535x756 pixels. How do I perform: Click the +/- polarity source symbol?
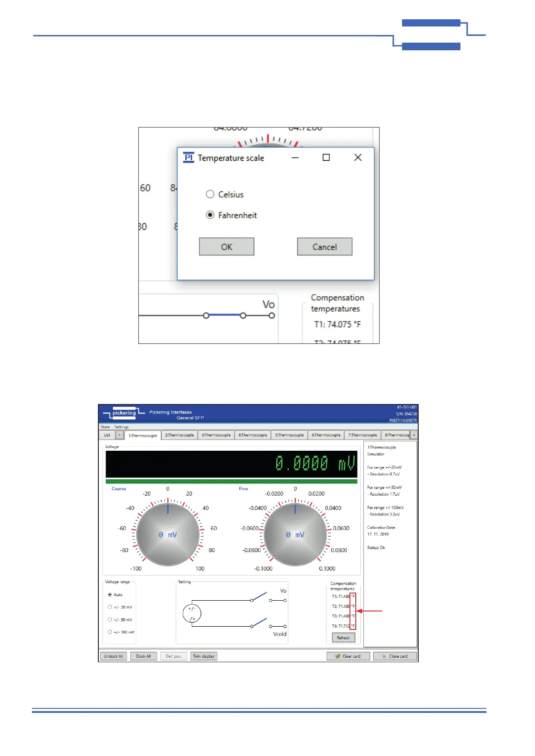[192, 614]
